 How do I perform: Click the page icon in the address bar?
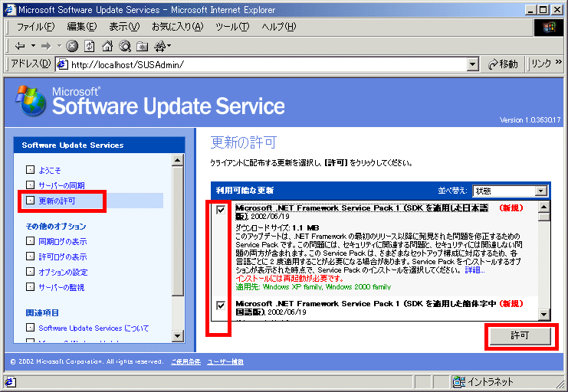[x=62, y=64]
